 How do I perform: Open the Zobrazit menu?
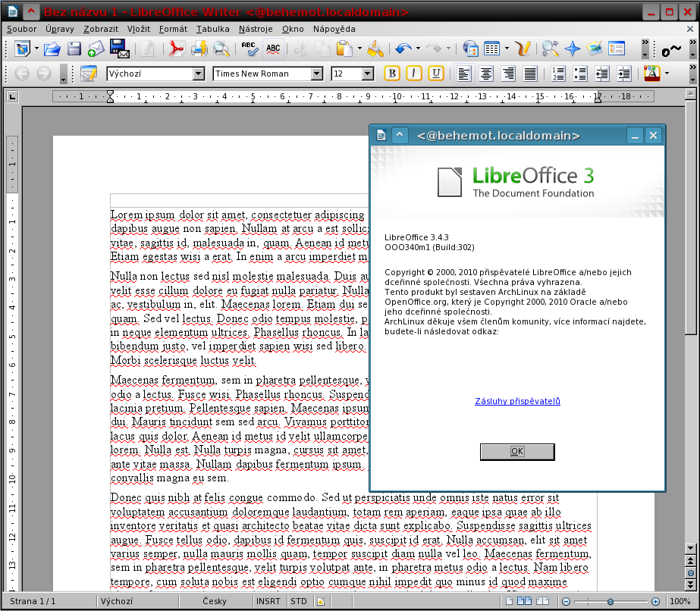[101, 29]
